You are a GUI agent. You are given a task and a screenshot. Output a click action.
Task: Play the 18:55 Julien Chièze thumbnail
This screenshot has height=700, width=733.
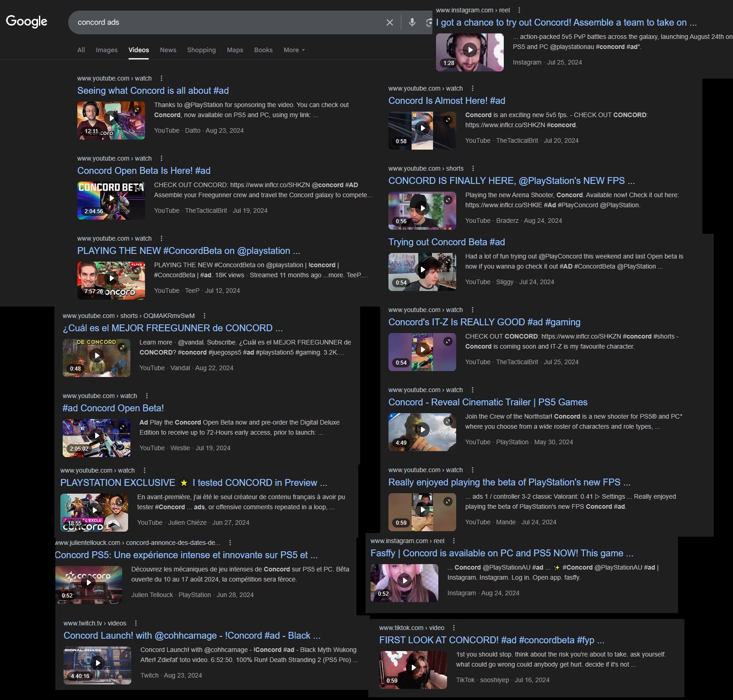(94, 512)
